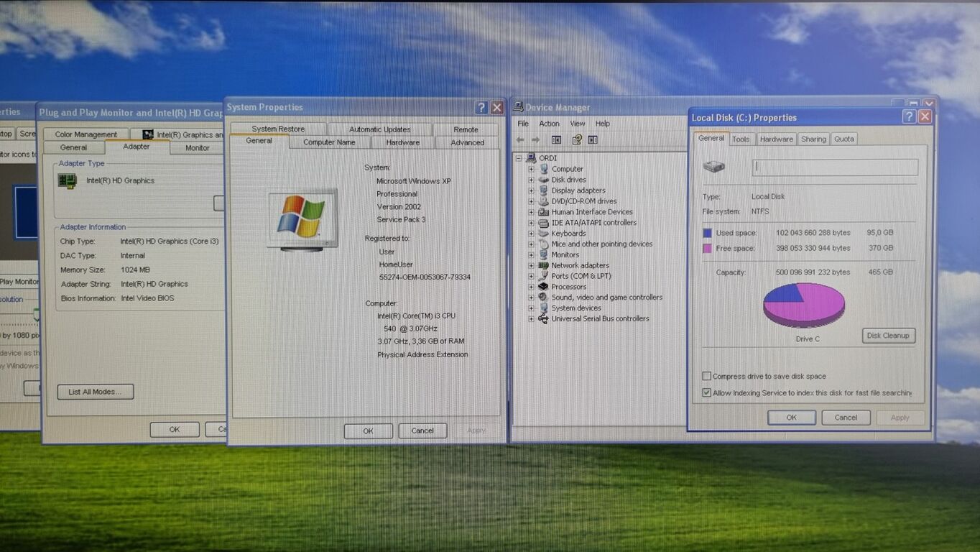Open the Action menu in Device Manager
Image resolution: width=980 pixels, height=552 pixels.
(549, 124)
